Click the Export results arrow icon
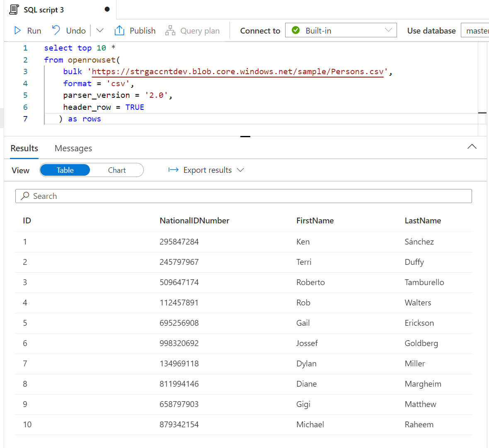This screenshot has height=448, width=489. coord(173,170)
